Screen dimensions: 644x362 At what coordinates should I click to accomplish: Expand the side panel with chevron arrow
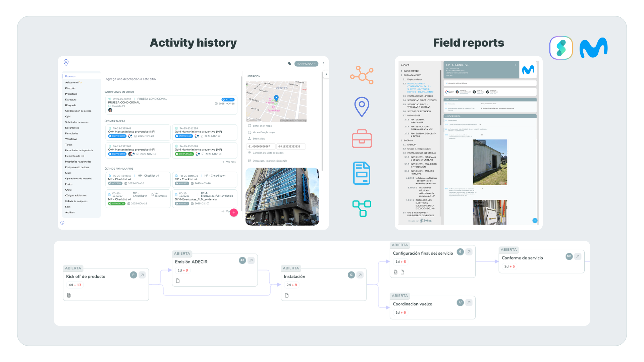click(326, 74)
